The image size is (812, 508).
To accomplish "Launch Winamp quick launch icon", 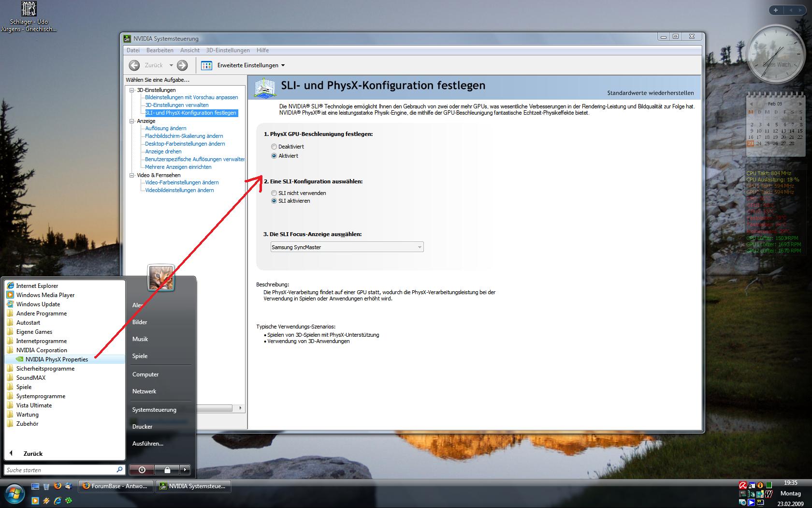I will coord(46,501).
